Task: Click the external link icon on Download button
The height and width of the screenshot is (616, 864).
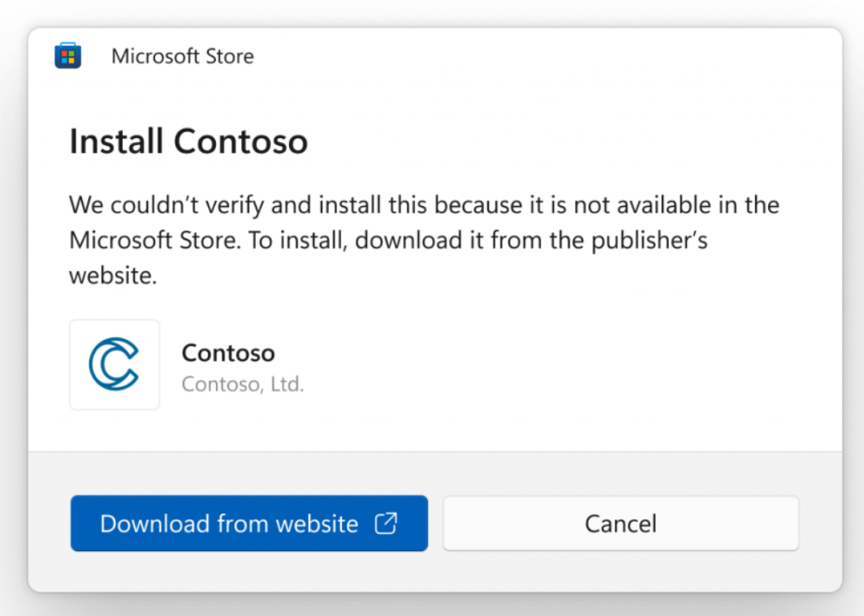Action: pos(387,523)
